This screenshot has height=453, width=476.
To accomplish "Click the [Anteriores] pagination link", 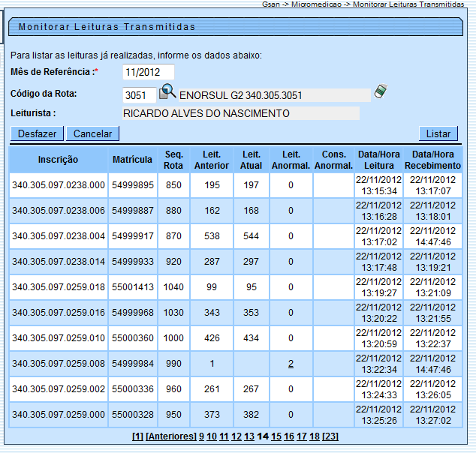I will [x=171, y=436].
